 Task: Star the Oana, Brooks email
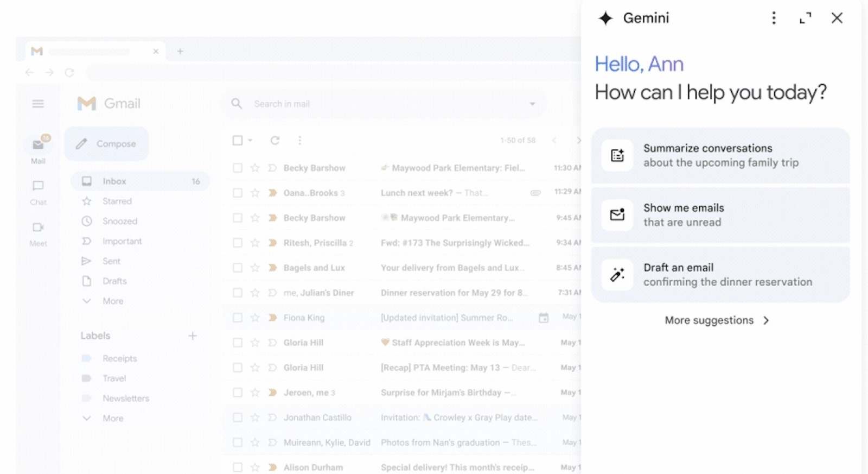(x=255, y=193)
